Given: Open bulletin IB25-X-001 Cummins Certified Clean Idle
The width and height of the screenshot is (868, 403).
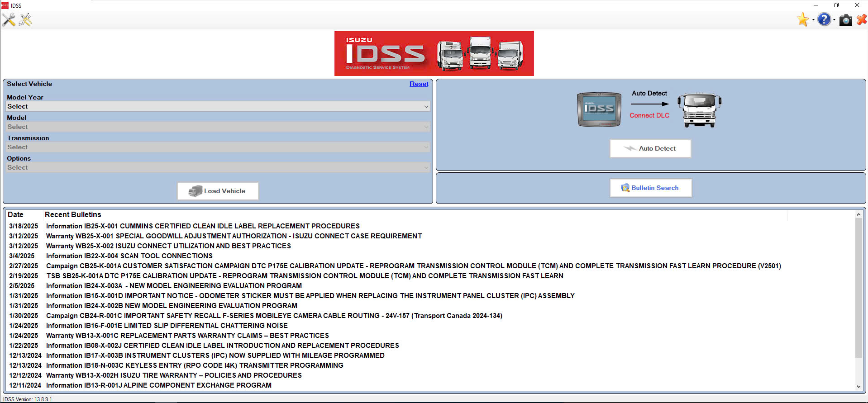Looking at the screenshot, I should click(x=203, y=226).
